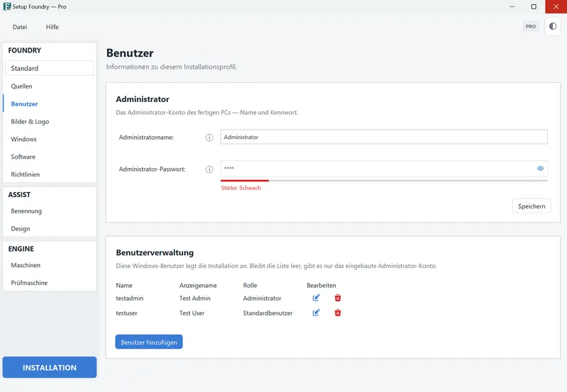Maximize the Setup Foundry window

coord(534,6)
